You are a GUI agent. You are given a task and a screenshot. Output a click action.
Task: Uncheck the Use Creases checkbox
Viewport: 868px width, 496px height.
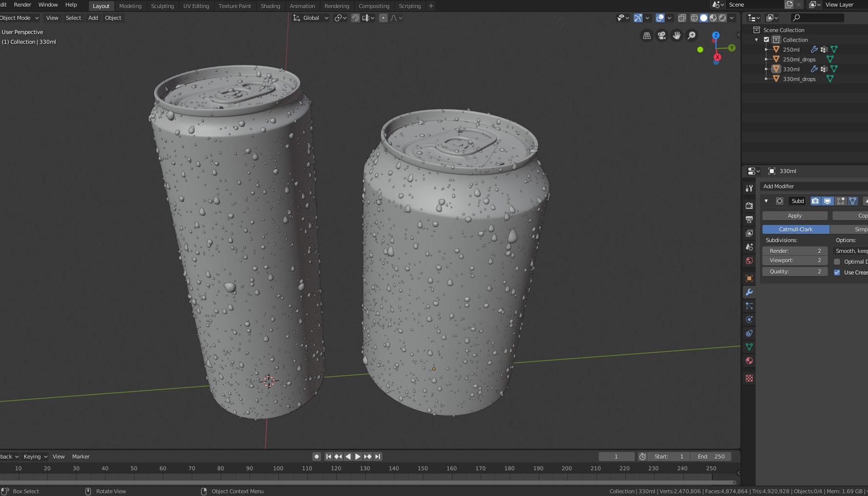pyautogui.click(x=837, y=272)
